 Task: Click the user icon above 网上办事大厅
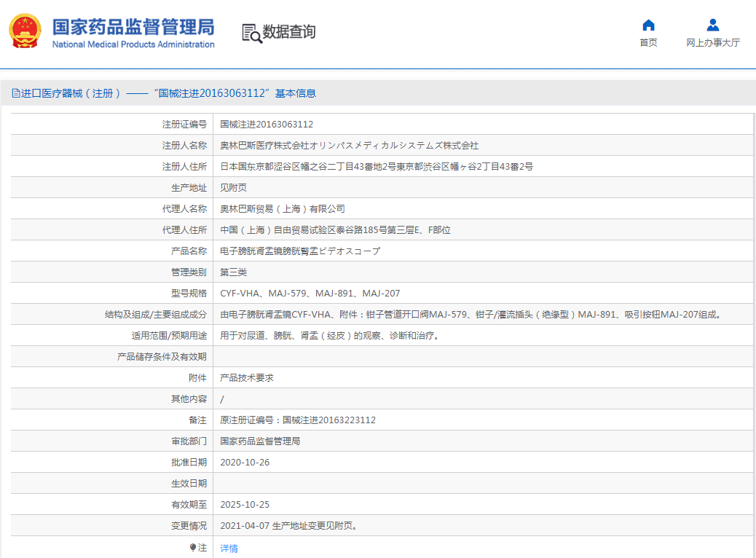click(712, 25)
